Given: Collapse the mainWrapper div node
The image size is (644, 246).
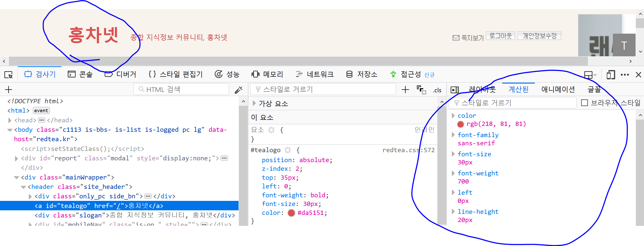Looking at the screenshot, I should [x=17, y=177].
